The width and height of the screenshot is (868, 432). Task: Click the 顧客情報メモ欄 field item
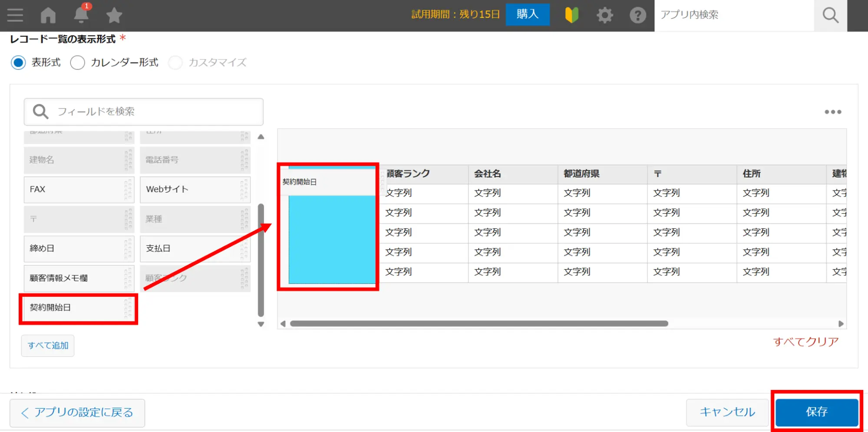point(74,278)
